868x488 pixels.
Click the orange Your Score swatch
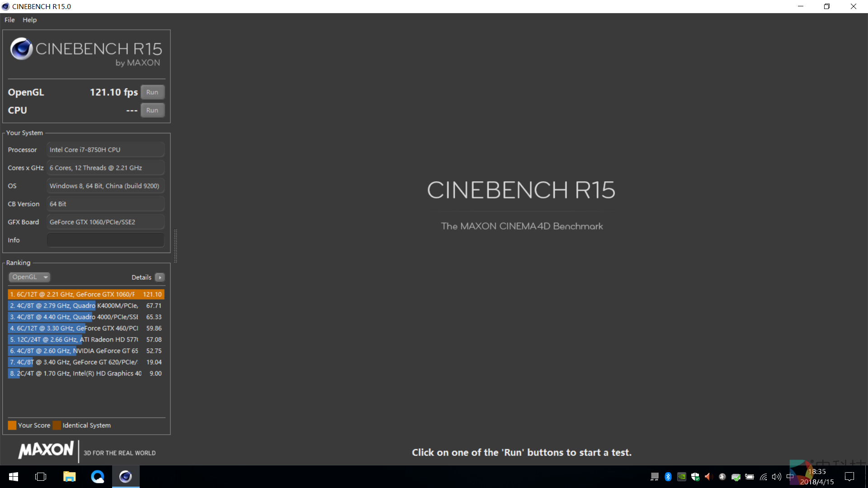pos(12,425)
